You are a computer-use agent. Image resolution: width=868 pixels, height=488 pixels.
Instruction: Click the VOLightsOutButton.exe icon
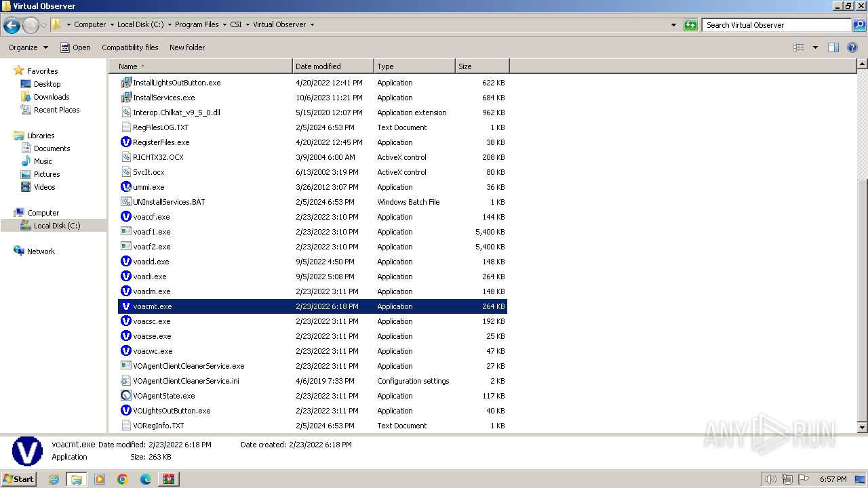[x=125, y=411]
